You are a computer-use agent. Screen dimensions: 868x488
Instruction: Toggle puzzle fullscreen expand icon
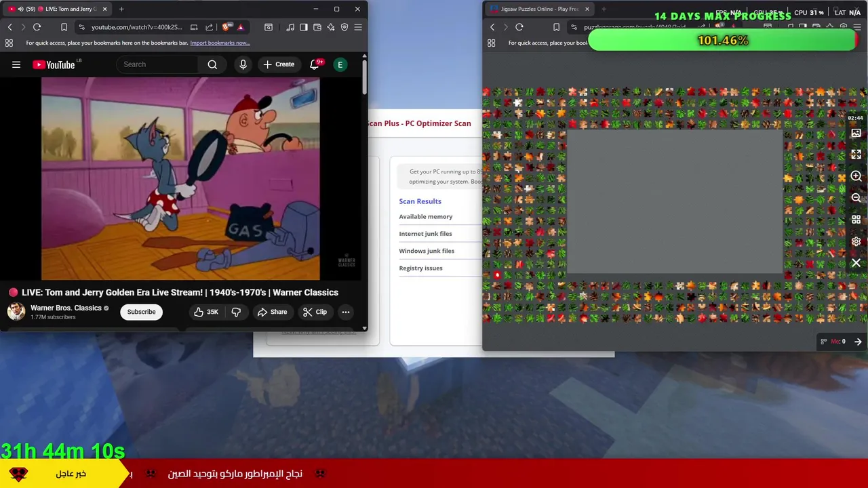click(856, 155)
